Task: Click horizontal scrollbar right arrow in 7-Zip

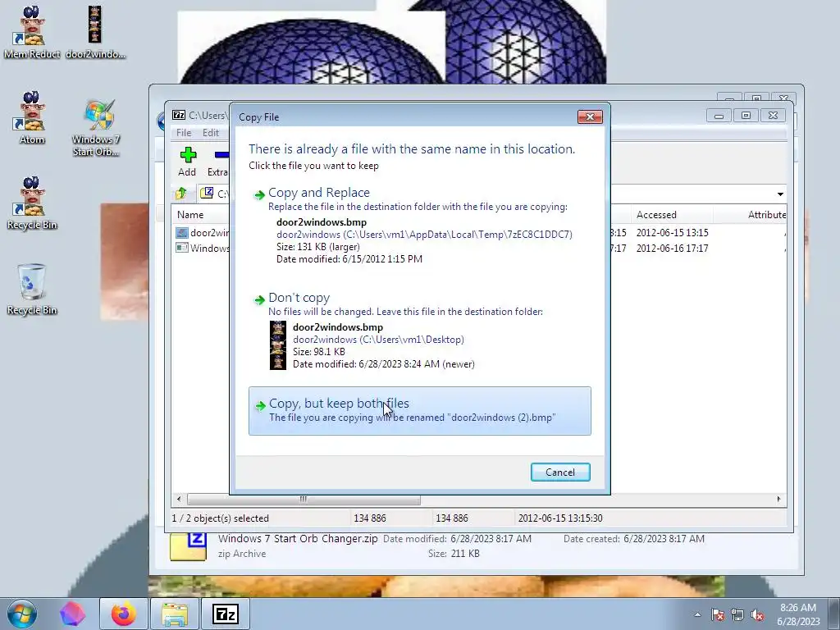Action: 778,500
